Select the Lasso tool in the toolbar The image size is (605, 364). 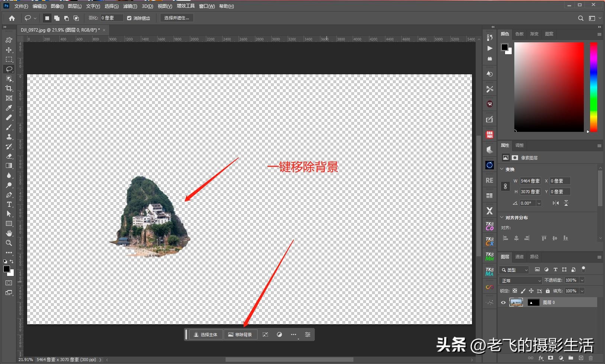pos(9,69)
